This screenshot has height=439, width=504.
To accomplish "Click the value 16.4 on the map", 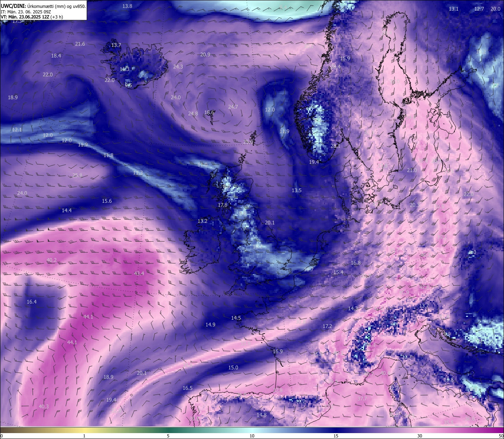I will coord(31,302).
